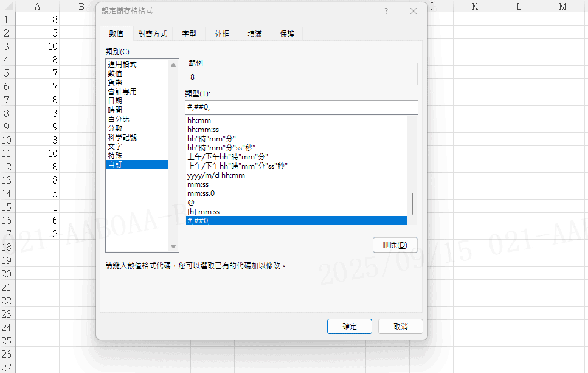Choose 通用格式 in category list
The height and width of the screenshot is (373, 588).
click(x=122, y=64)
